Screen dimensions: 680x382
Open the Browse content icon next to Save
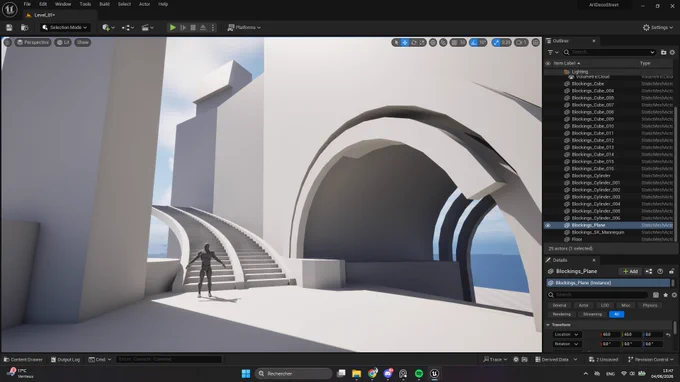(x=25, y=27)
